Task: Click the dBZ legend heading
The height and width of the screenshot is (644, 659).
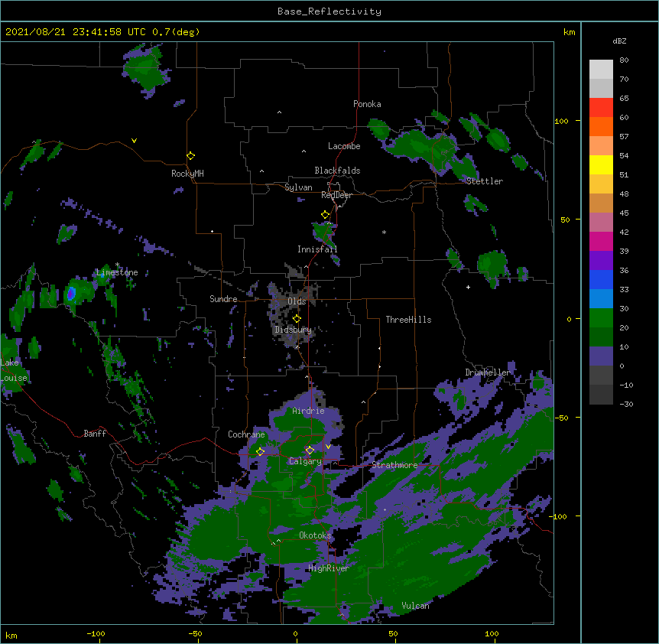Action: tap(619, 41)
